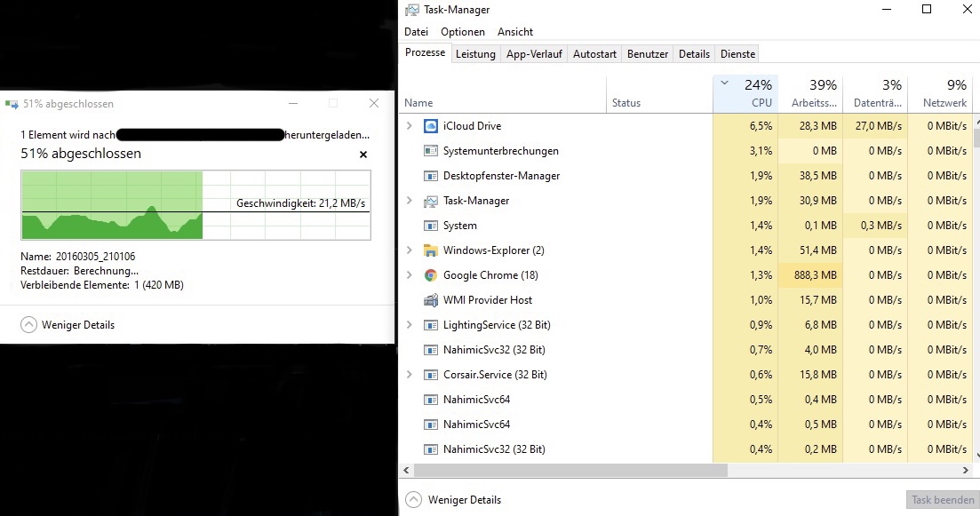Click the Task beenden button
This screenshot has height=516, width=980.
pyautogui.click(x=943, y=500)
